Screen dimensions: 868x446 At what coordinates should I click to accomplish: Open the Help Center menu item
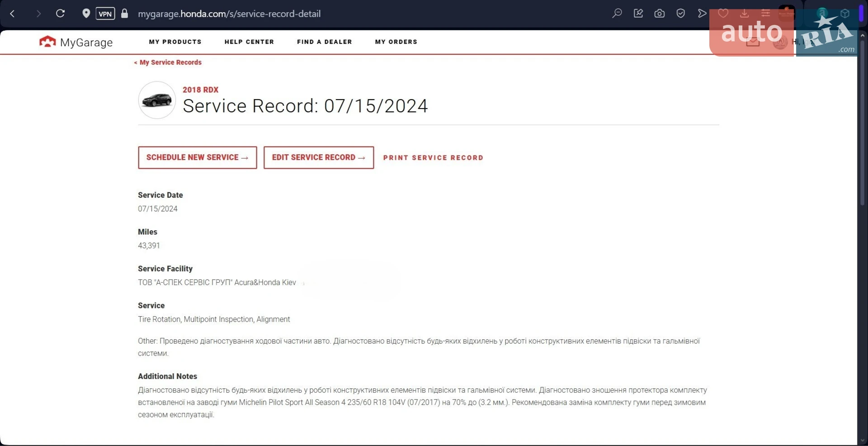click(250, 42)
